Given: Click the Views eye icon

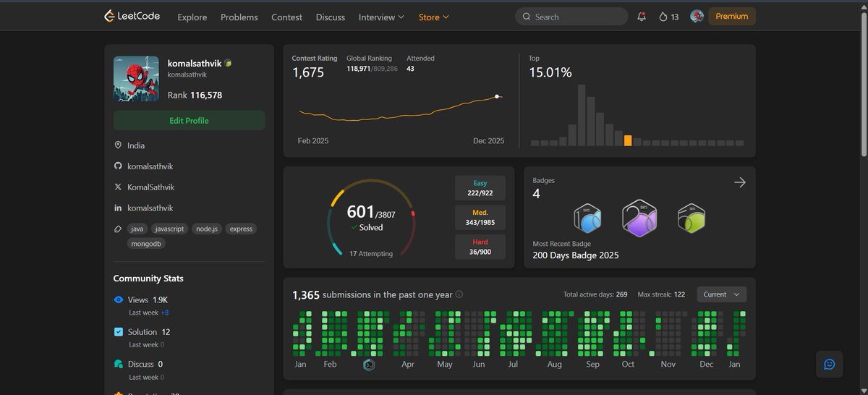Looking at the screenshot, I should click(x=119, y=300).
